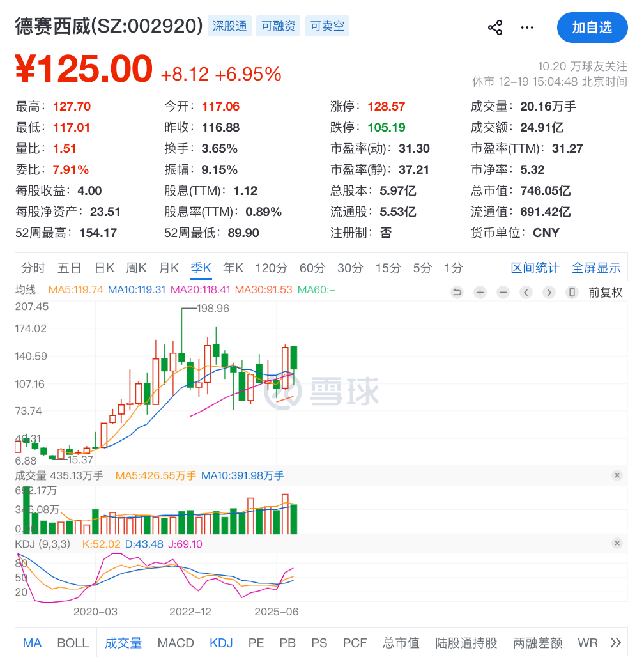Click K:52.02 KDJ legend value
This screenshot has width=644, height=662.
point(102,544)
